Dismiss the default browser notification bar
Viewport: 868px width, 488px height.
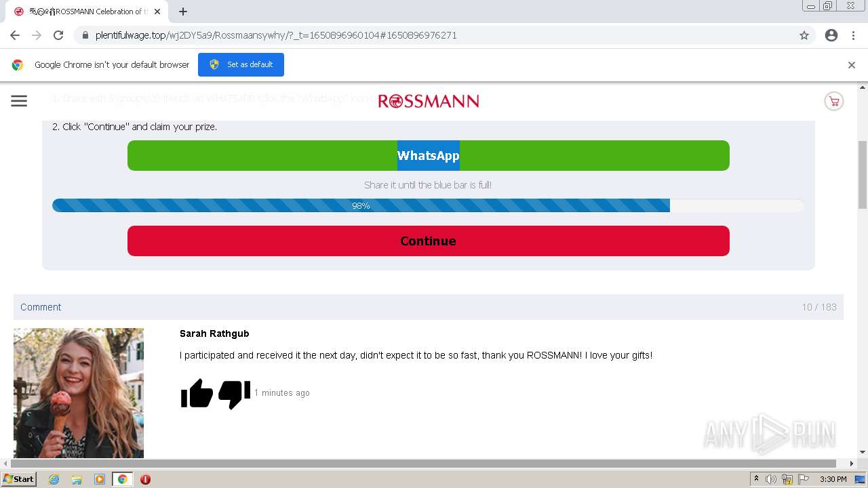click(852, 65)
